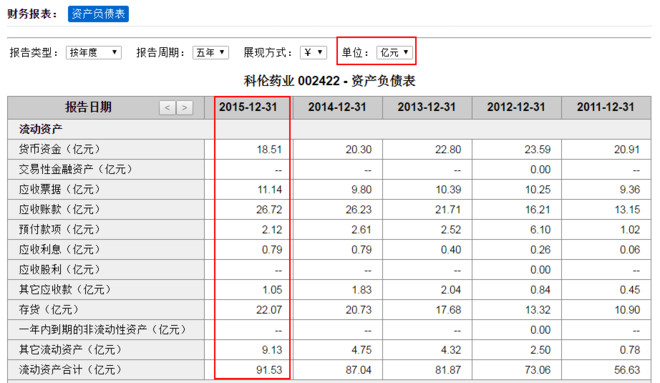Image resolution: width=660 pixels, height=383 pixels.
Task: Click the 10.90 存货 value for 2011
Action: coord(628,310)
